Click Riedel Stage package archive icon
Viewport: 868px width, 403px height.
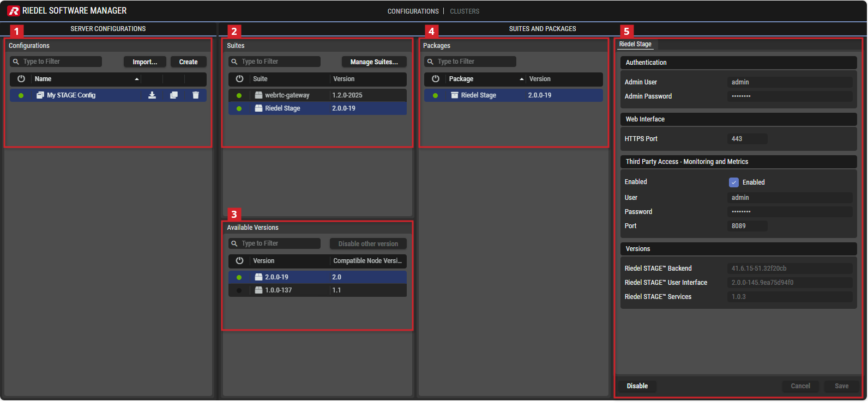(x=455, y=95)
